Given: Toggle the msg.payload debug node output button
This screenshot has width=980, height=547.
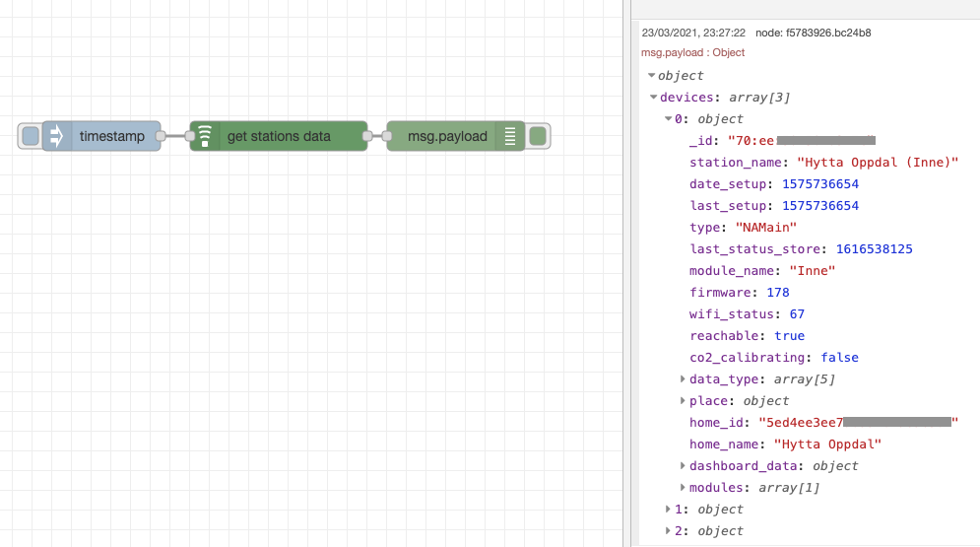Looking at the screenshot, I should [538, 136].
